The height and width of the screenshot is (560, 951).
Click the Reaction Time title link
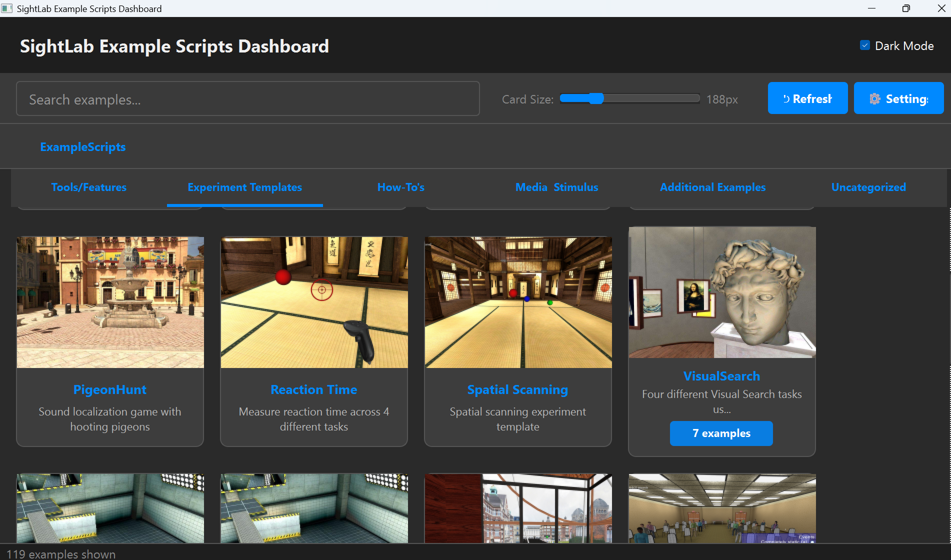313,389
